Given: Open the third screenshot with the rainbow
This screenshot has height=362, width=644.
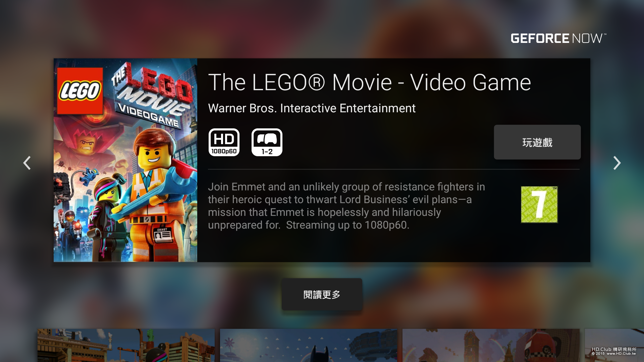Looking at the screenshot, I should 491,345.
